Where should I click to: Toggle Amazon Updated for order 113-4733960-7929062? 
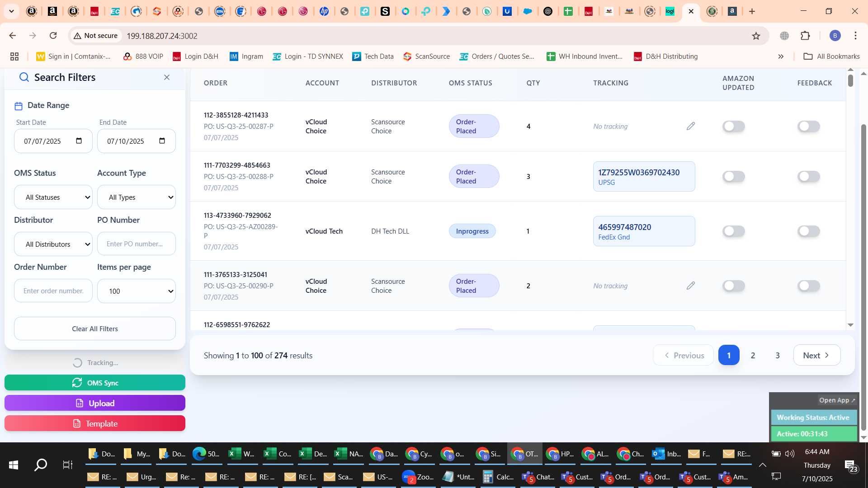733,231
